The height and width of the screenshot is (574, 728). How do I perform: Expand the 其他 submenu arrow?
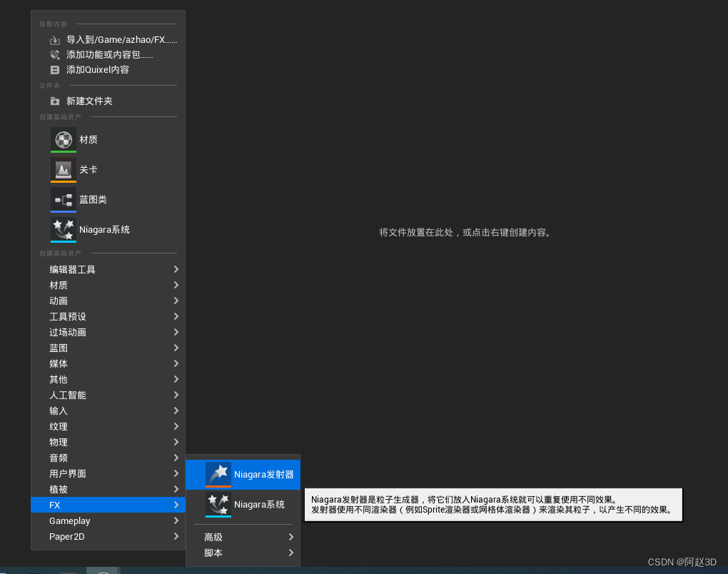(x=176, y=379)
